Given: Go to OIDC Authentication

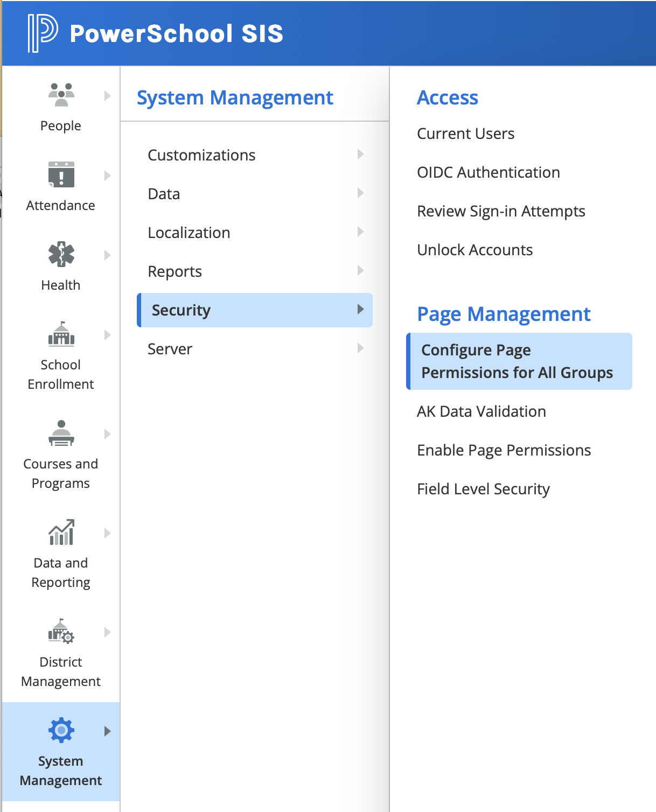Looking at the screenshot, I should 488,172.
